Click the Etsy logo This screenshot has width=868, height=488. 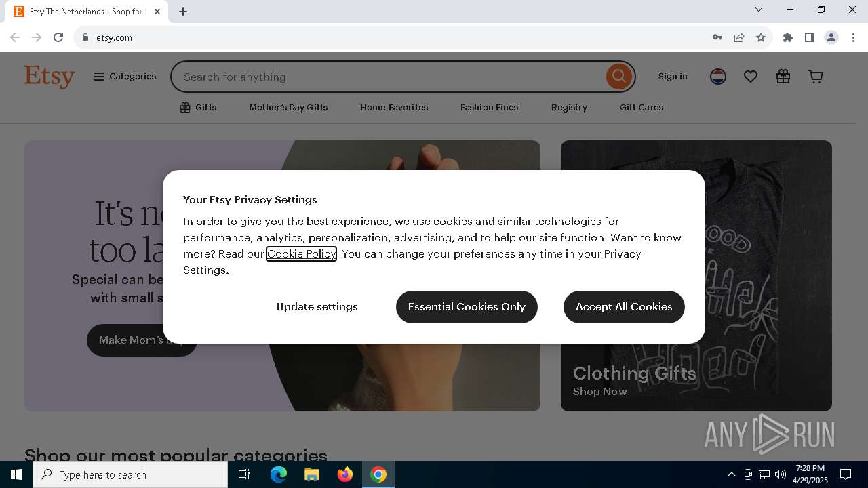tap(50, 77)
